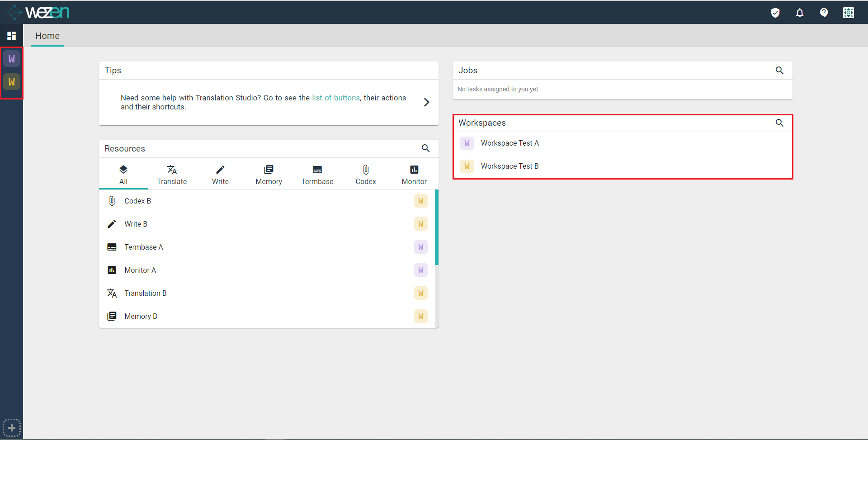Open the security shield icon
The image size is (868, 488).
click(775, 13)
